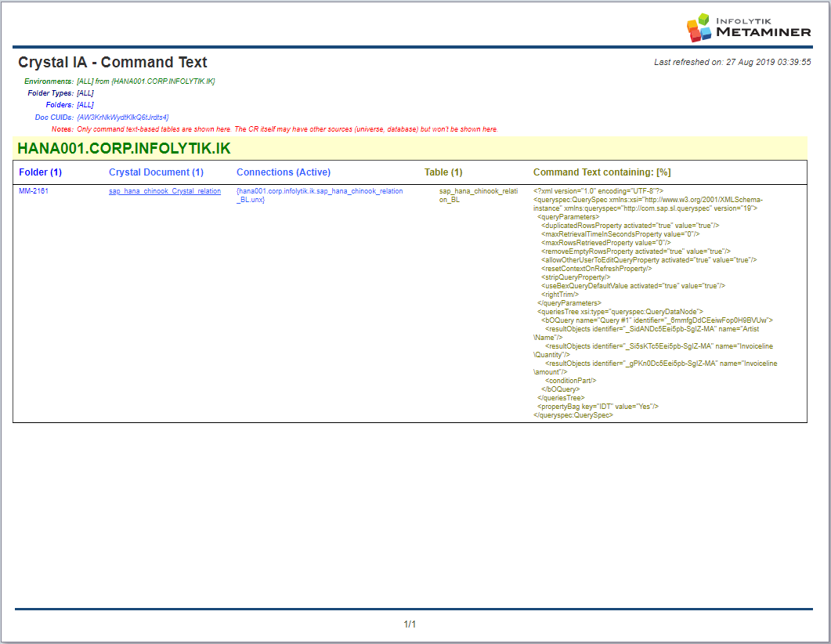
Task: Select the table cell sap_hana_chinook_relation_BL
Action: pos(479,196)
